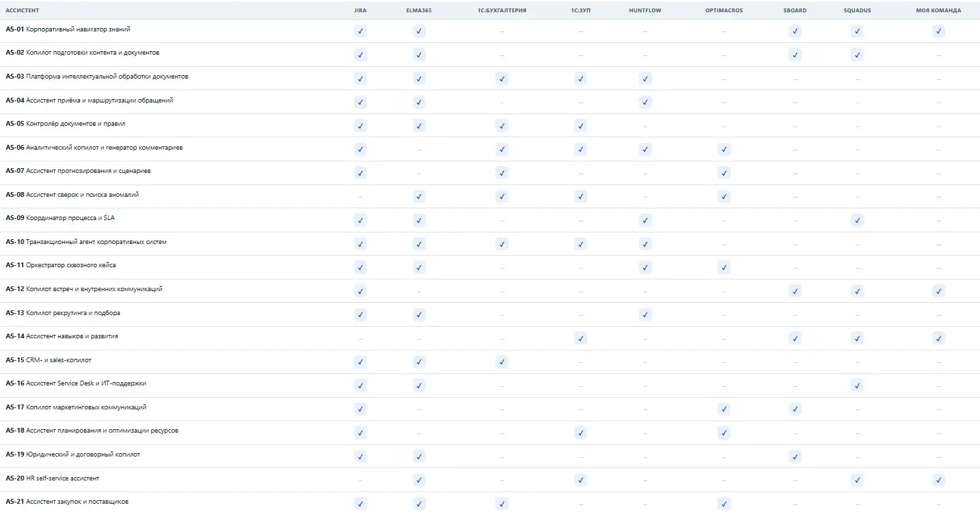Screen dimensions: 980x516
Task: Click the МОЯ КОМАНДА column header
Action: [938, 11]
